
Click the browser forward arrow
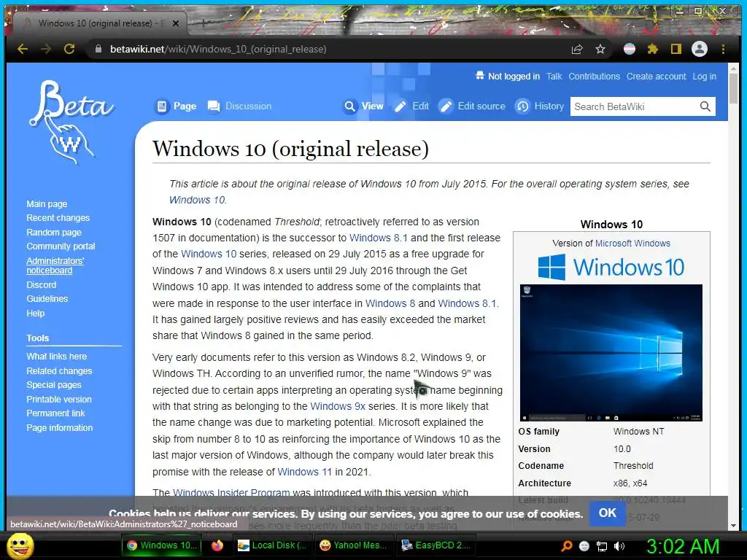(46, 49)
